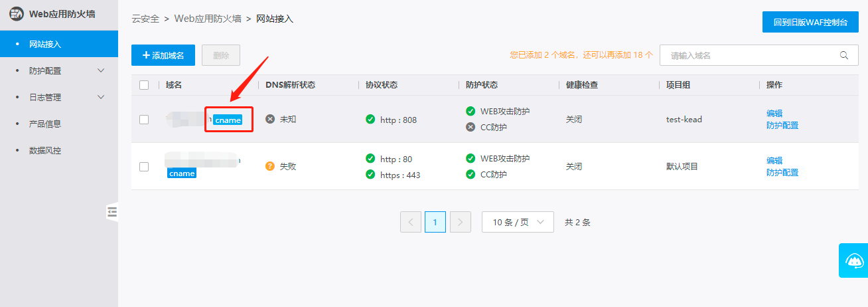
Task: Check the first domain row checkbox
Action: (144, 120)
